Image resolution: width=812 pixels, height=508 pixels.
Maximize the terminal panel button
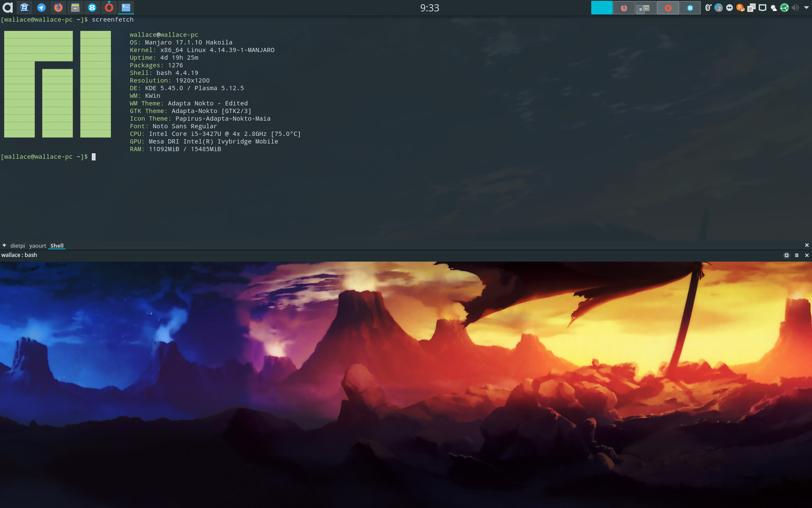786,254
